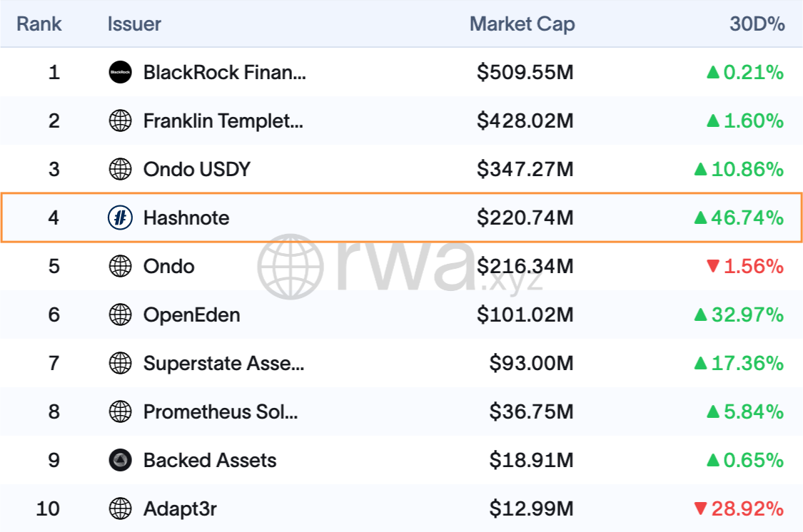
Task: Expand the truncated Franklin Templet... name
Action: [x=223, y=121]
